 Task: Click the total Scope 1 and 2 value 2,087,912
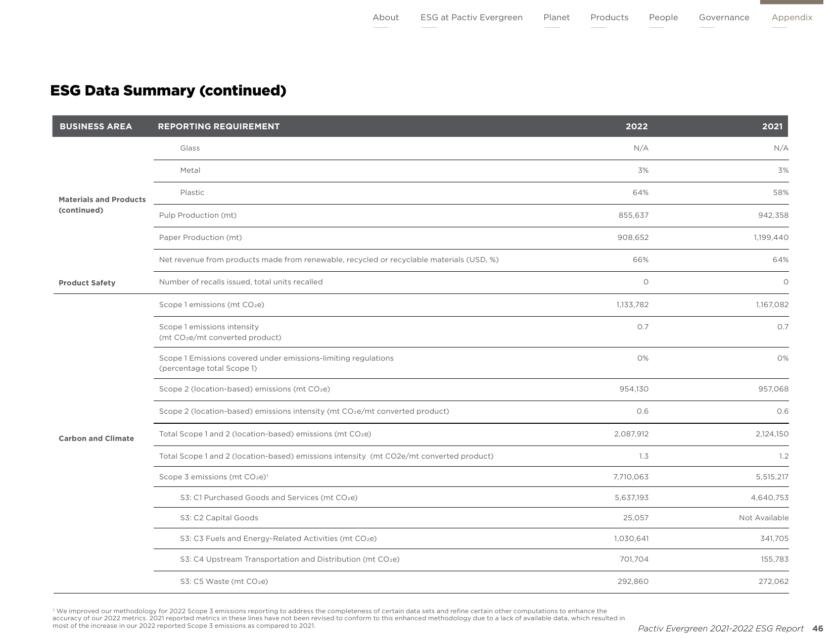pyautogui.click(x=631, y=434)
